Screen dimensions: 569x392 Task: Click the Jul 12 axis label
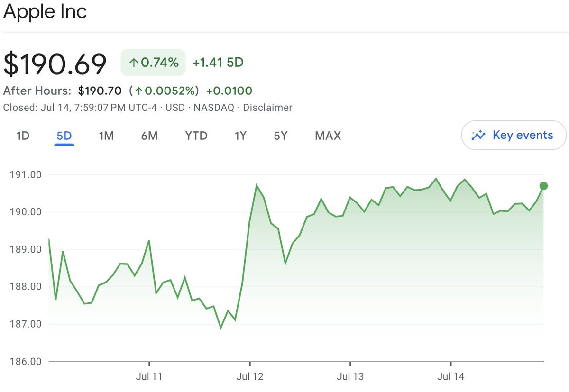[x=250, y=377]
